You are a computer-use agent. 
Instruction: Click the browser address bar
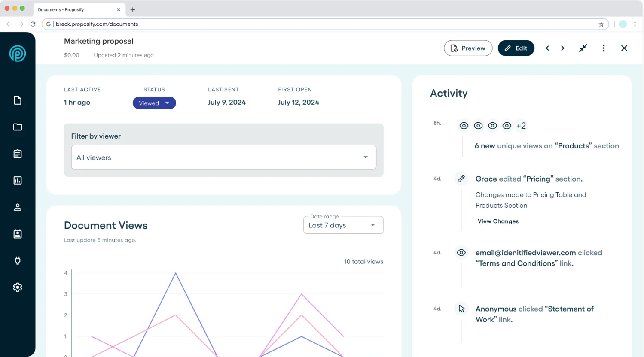click(x=325, y=24)
